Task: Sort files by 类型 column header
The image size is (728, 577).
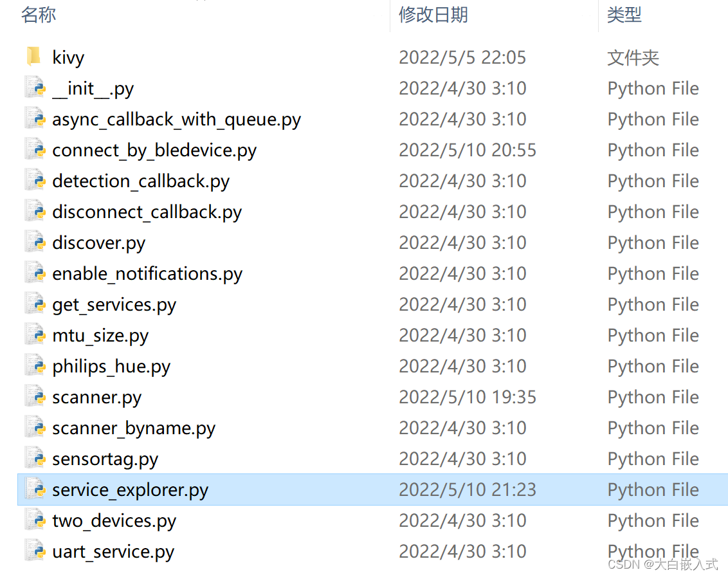Action: [x=624, y=15]
